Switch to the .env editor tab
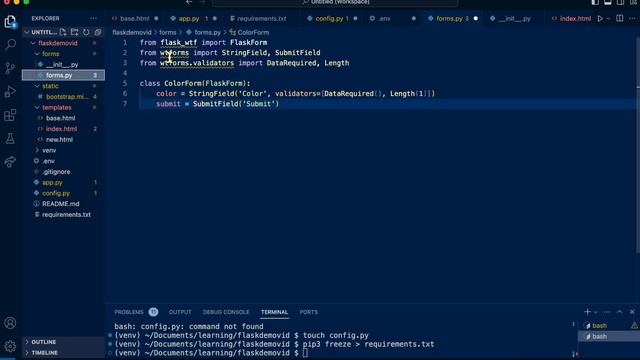Viewport: 640px width, 360px height. coord(384,18)
